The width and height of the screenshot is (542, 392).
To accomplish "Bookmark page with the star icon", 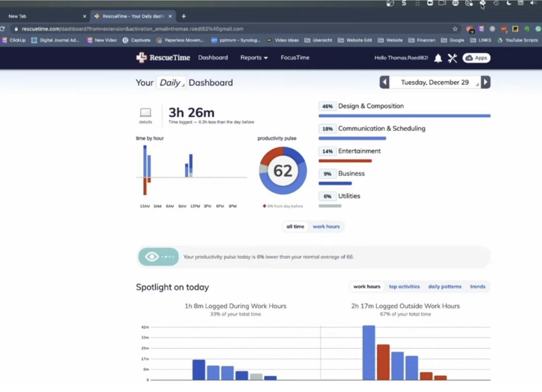I will pos(455,29).
